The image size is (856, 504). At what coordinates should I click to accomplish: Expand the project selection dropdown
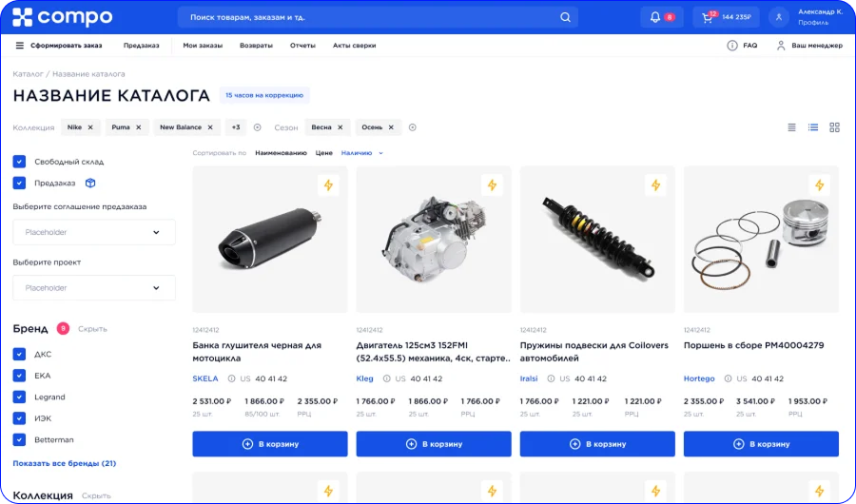[94, 287]
